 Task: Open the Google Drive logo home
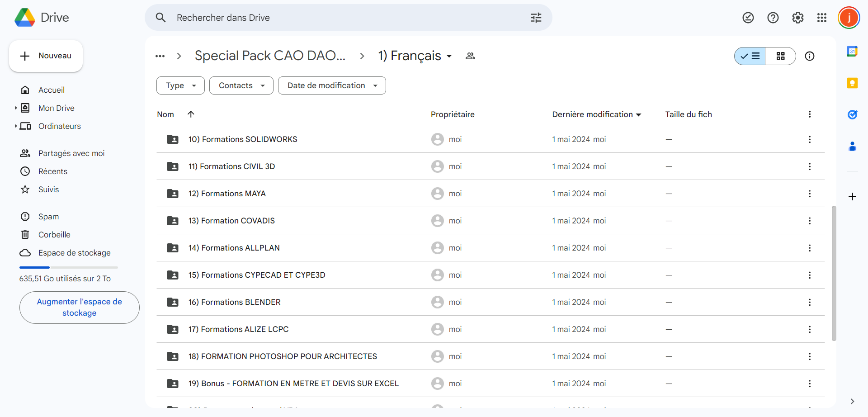(42, 18)
